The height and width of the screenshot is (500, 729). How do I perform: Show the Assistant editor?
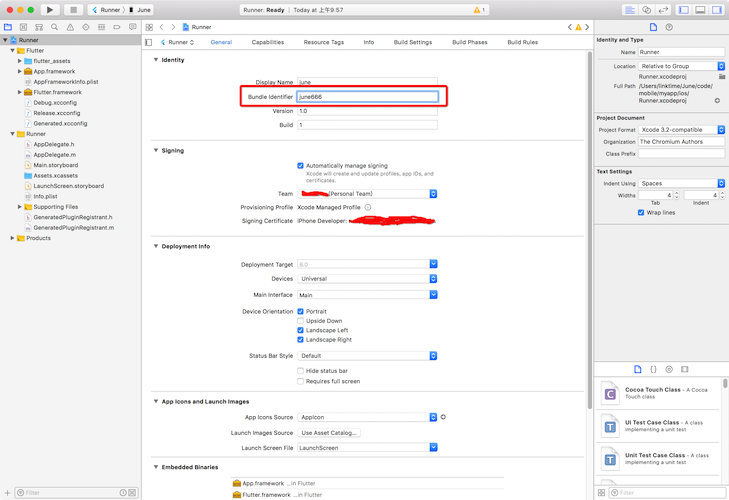point(646,10)
